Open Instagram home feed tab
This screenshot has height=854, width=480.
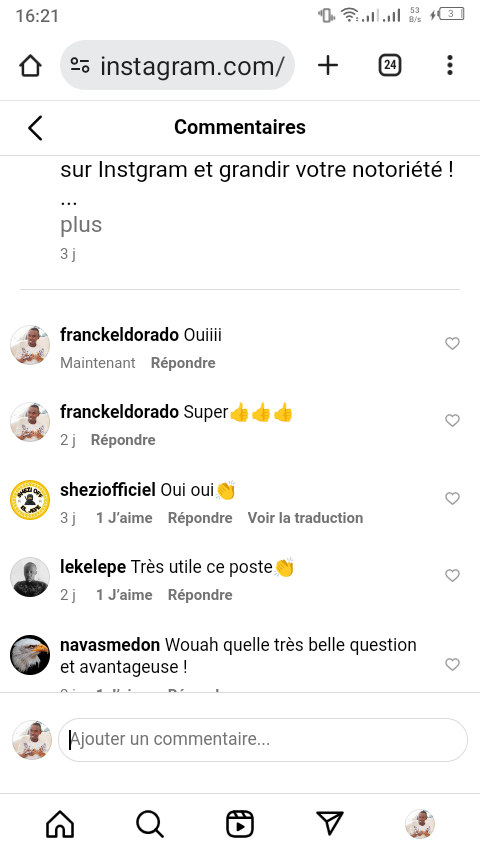(x=60, y=824)
